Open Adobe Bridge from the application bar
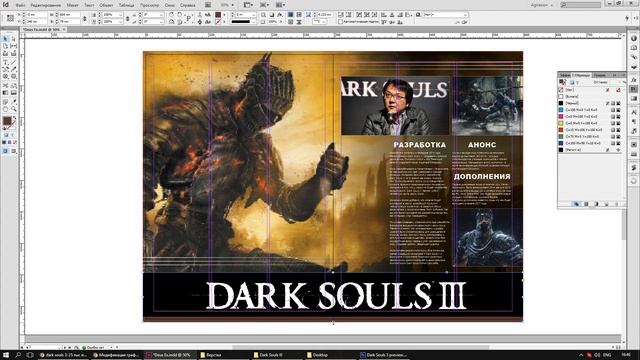This screenshot has height=360, width=640. [208, 5]
